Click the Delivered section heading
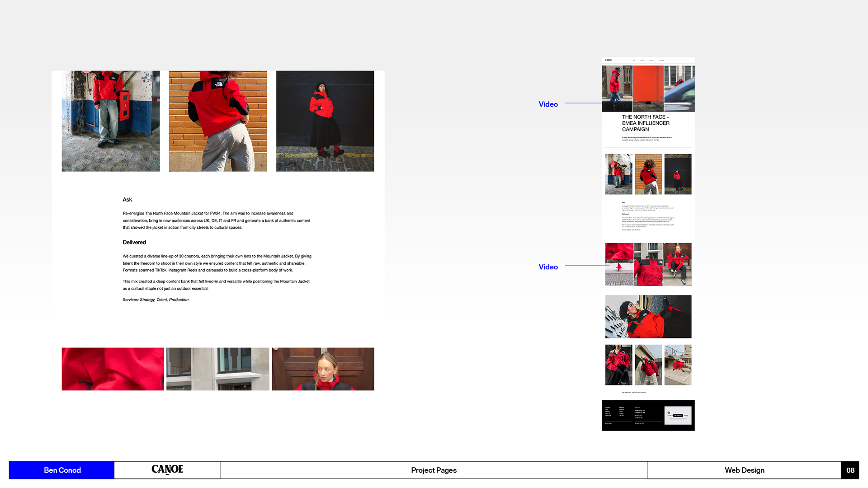 (x=134, y=242)
